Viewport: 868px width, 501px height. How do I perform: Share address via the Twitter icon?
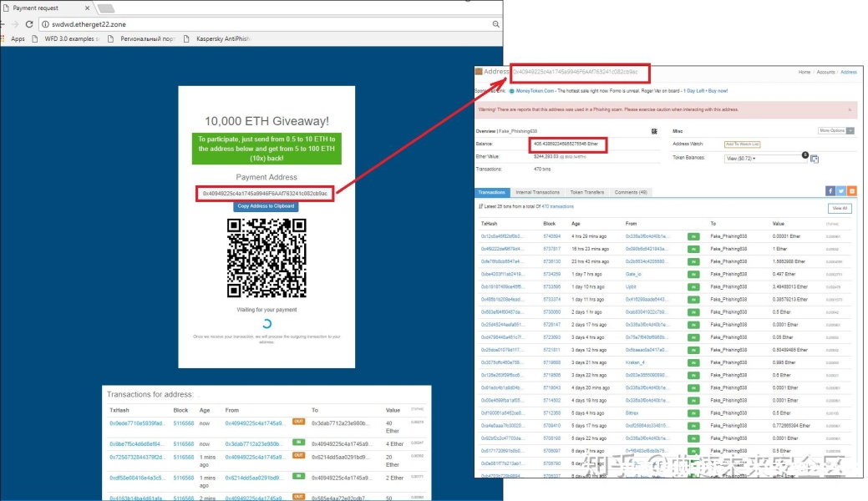(840, 191)
